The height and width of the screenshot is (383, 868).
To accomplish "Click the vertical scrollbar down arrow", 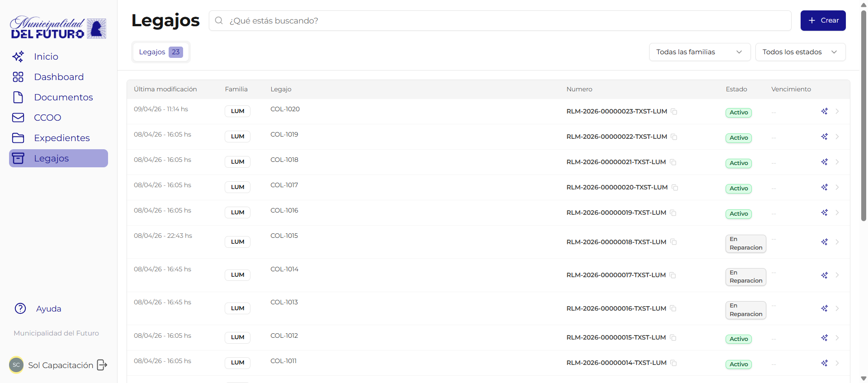I will pyautogui.click(x=863, y=378).
